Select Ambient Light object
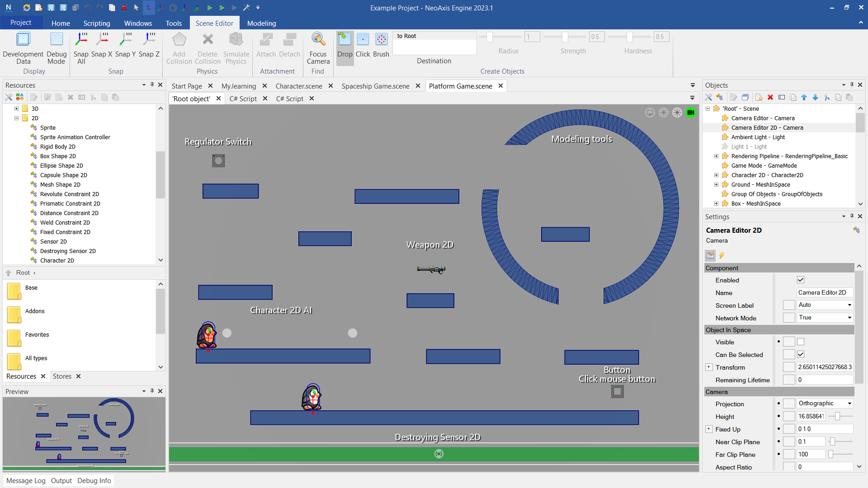Screen dimensions: 868x488 pyautogui.click(x=758, y=137)
